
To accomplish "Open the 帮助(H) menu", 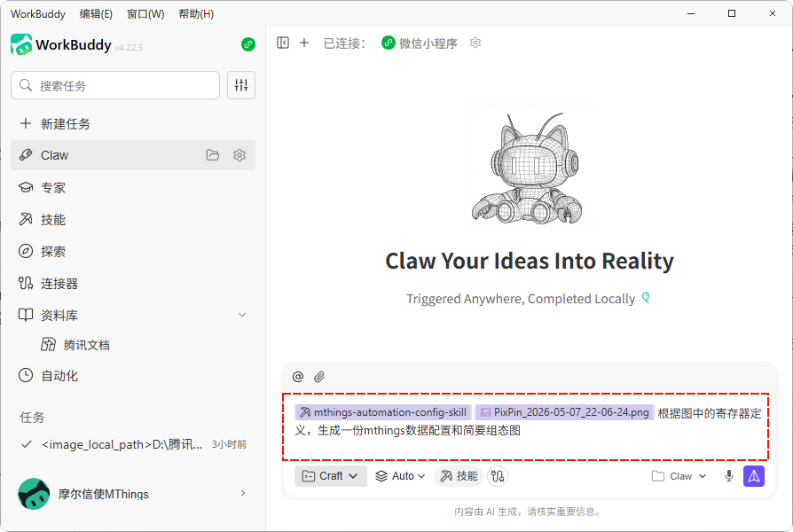I will tap(196, 13).
